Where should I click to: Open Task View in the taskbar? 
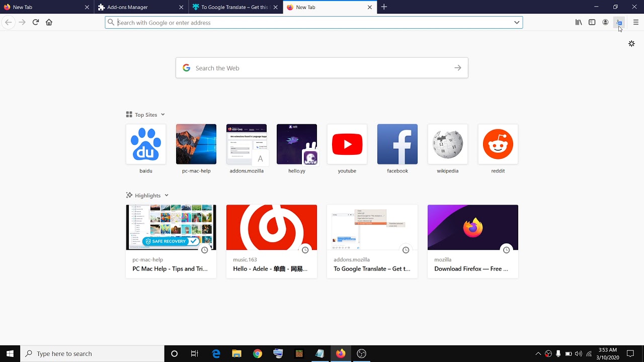pyautogui.click(x=195, y=353)
